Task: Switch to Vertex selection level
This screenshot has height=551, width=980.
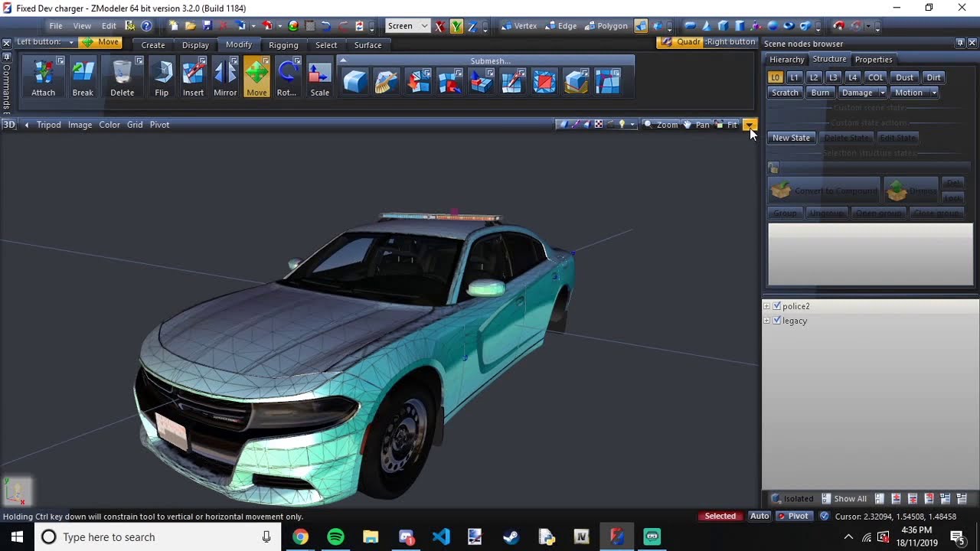Action: pyautogui.click(x=519, y=26)
